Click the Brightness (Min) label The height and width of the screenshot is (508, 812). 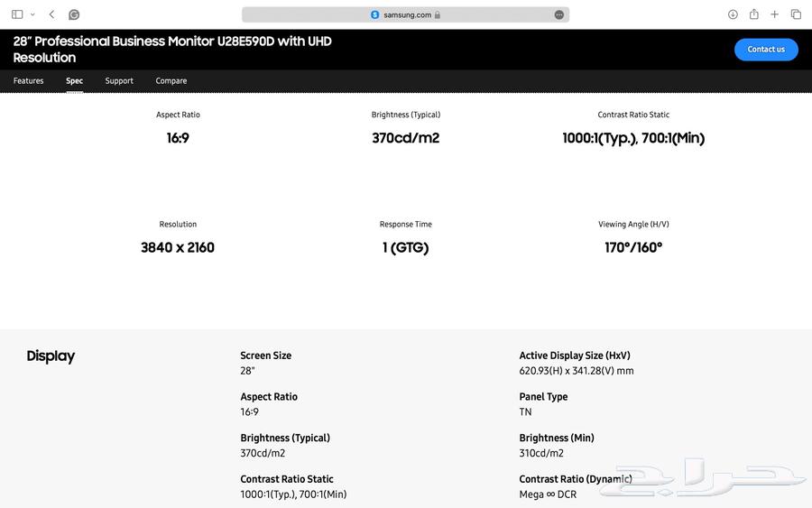pos(557,439)
